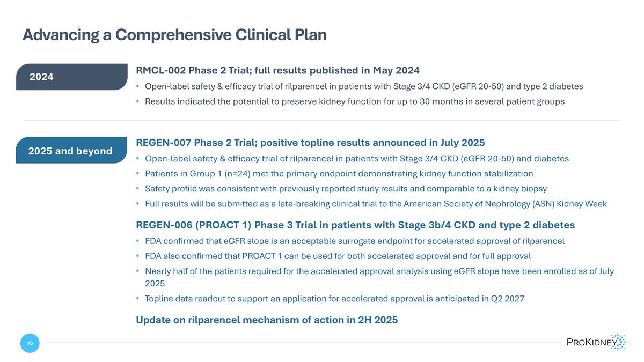This screenshot has width=644, height=362.
Task: Click the "Topline data readout" Q2 2027 bullet
Action: tap(334, 299)
